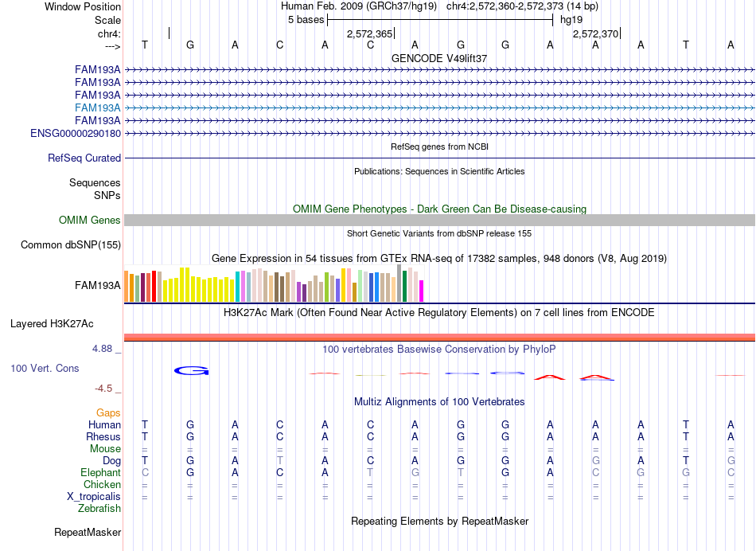Click the 100 Vert. Cons label
The image size is (756, 551).
[45, 368]
